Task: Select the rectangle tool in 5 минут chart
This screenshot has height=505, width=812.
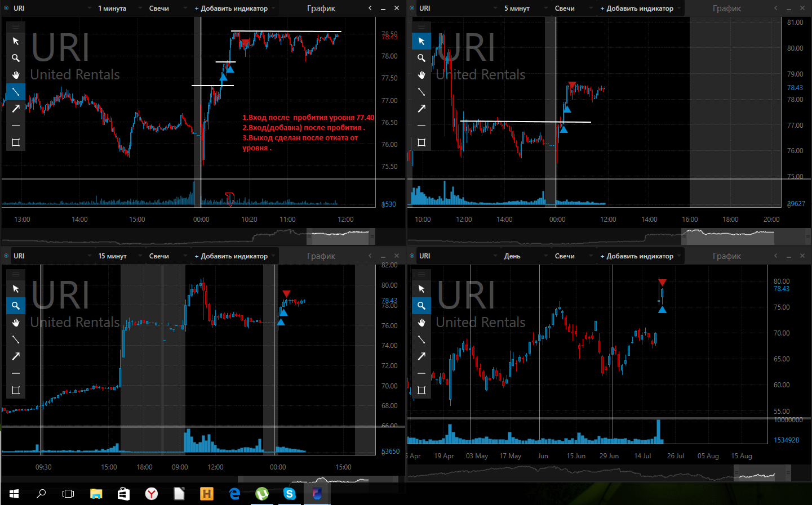Action: [421, 142]
